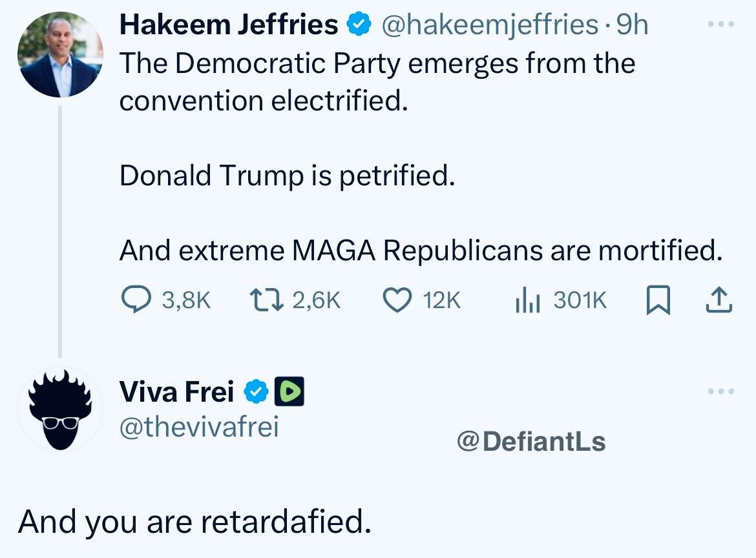The image size is (756, 558).
Task: Bookmark Hakeem Jeffries' tweet
Action: [x=656, y=300]
